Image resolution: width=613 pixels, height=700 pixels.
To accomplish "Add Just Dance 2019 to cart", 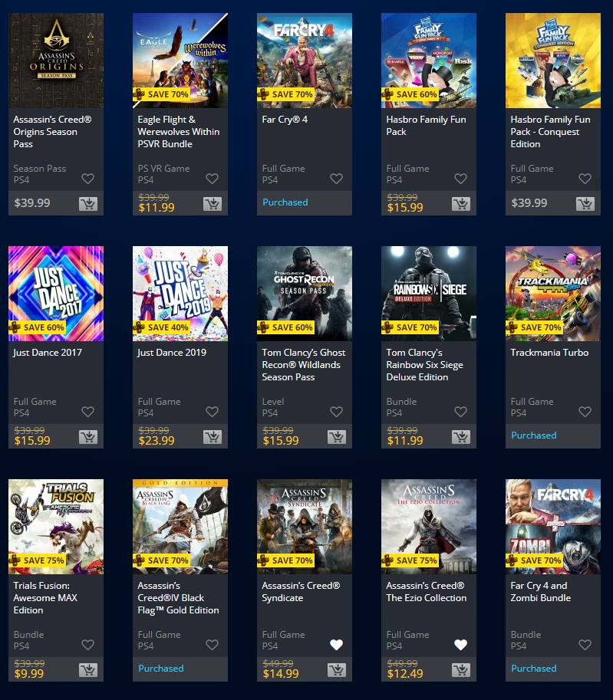I will click(213, 437).
